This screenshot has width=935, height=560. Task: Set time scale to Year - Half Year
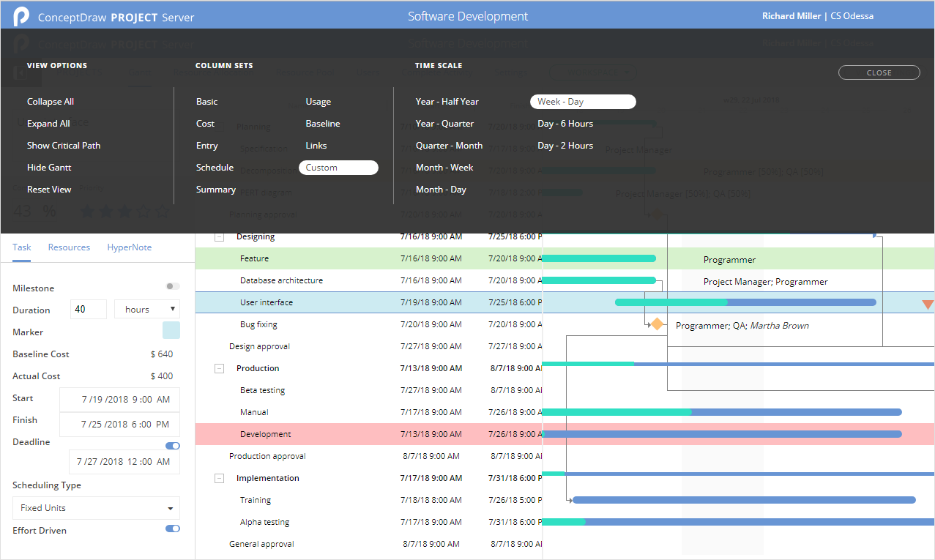(447, 102)
